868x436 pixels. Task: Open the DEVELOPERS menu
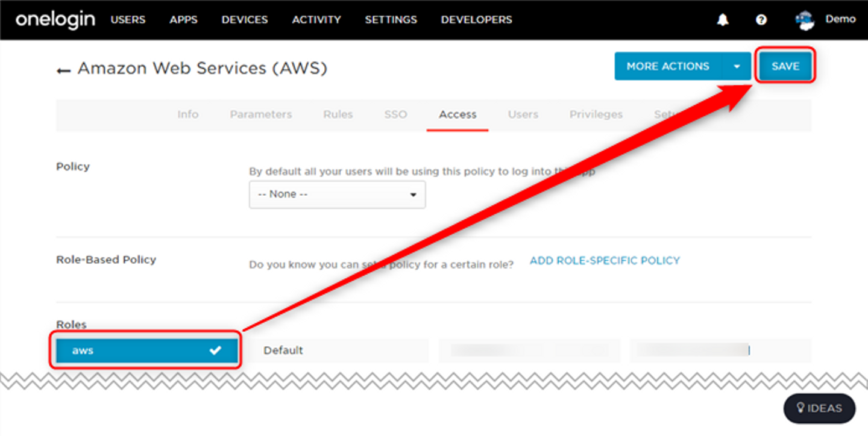476,20
